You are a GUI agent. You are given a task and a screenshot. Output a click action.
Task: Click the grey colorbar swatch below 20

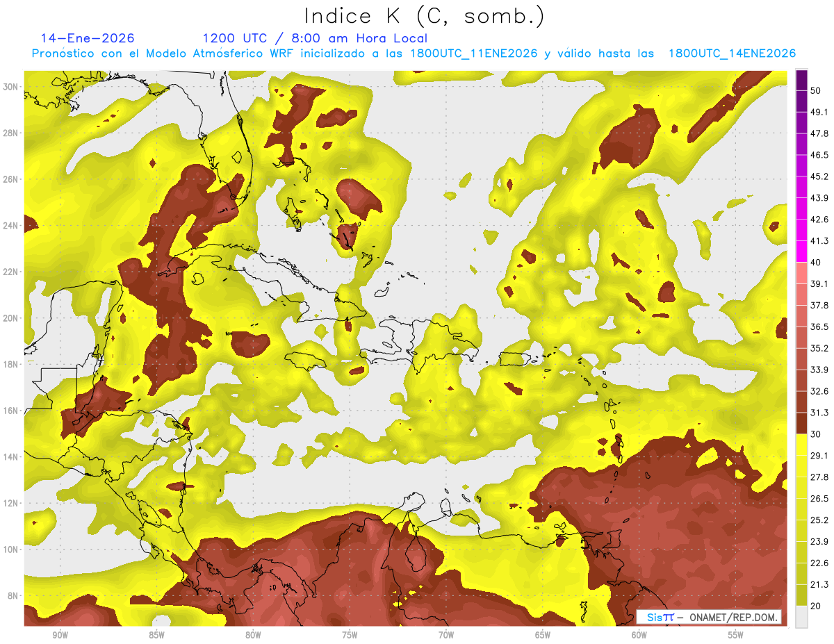point(801,616)
